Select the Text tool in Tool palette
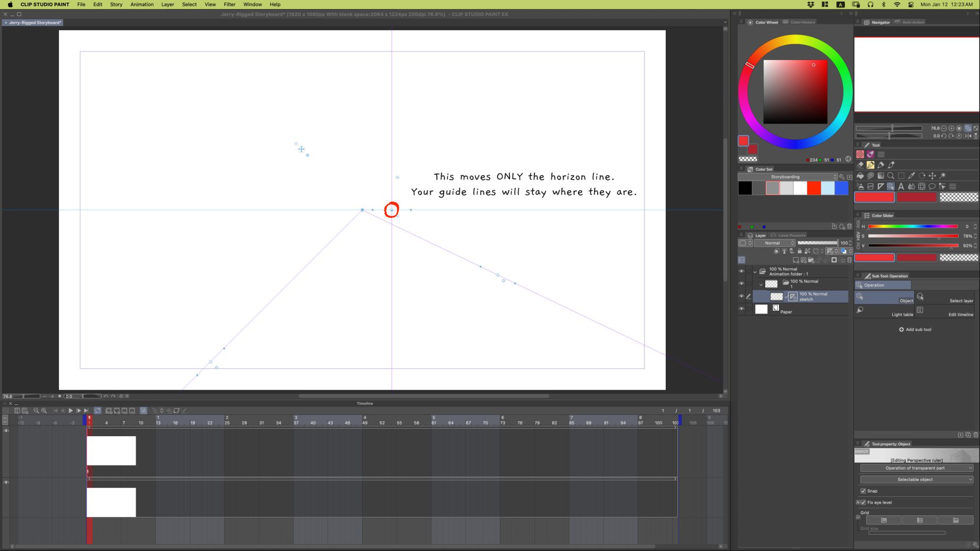This screenshot has width=980, height=551. click(x=901, y=187)
